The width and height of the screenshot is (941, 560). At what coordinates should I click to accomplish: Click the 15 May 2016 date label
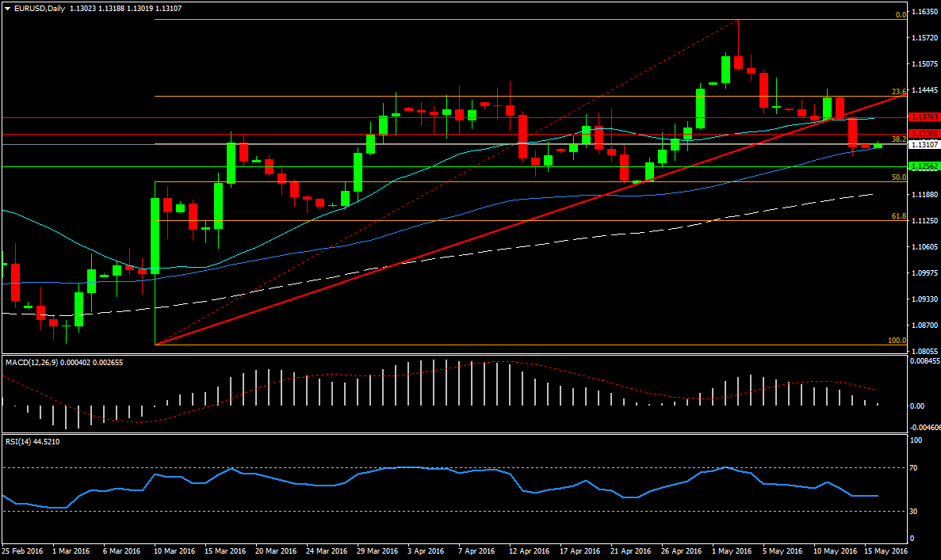pos(886,550)
